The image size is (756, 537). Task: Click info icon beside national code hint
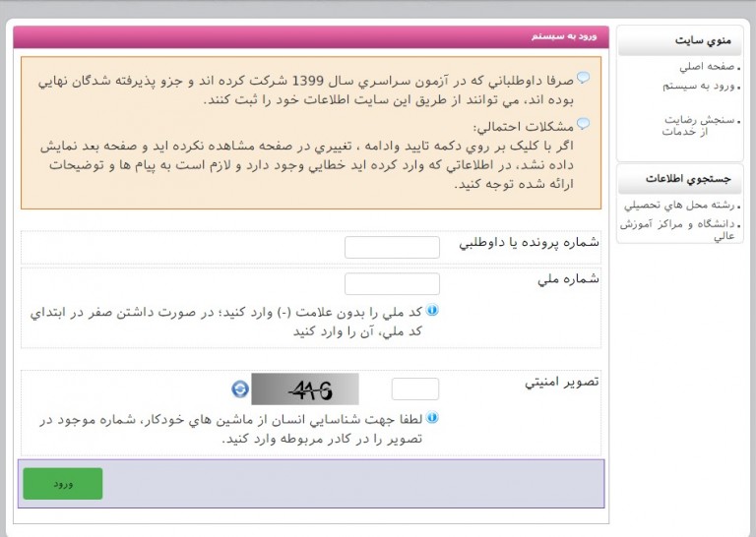[x=432, y=311]
